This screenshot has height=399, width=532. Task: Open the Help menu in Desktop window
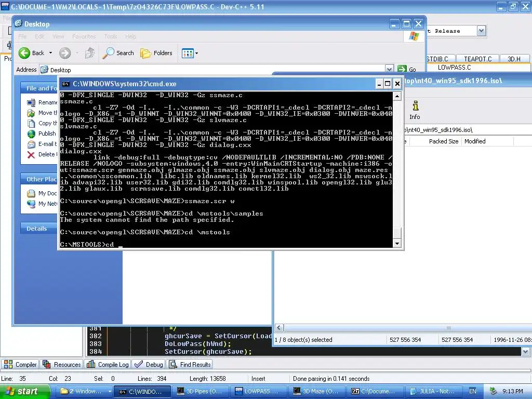(130, 36)
